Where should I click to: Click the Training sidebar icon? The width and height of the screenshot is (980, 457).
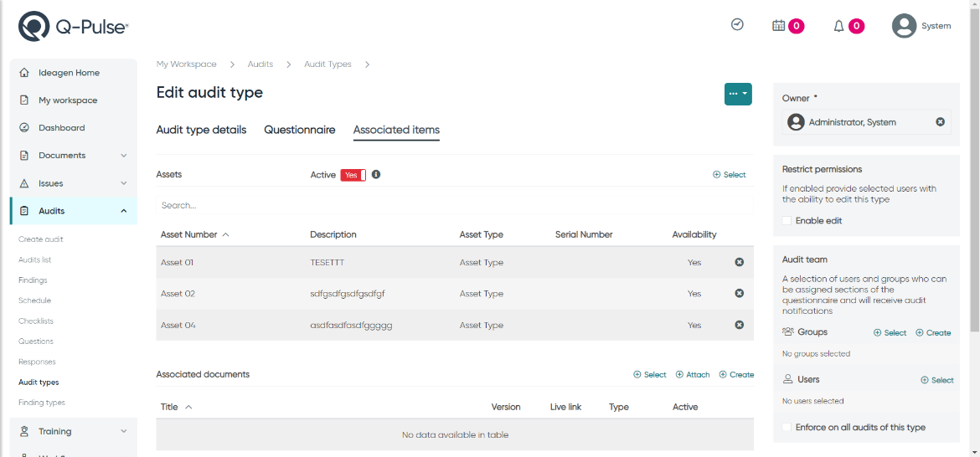tap(24, 431)
